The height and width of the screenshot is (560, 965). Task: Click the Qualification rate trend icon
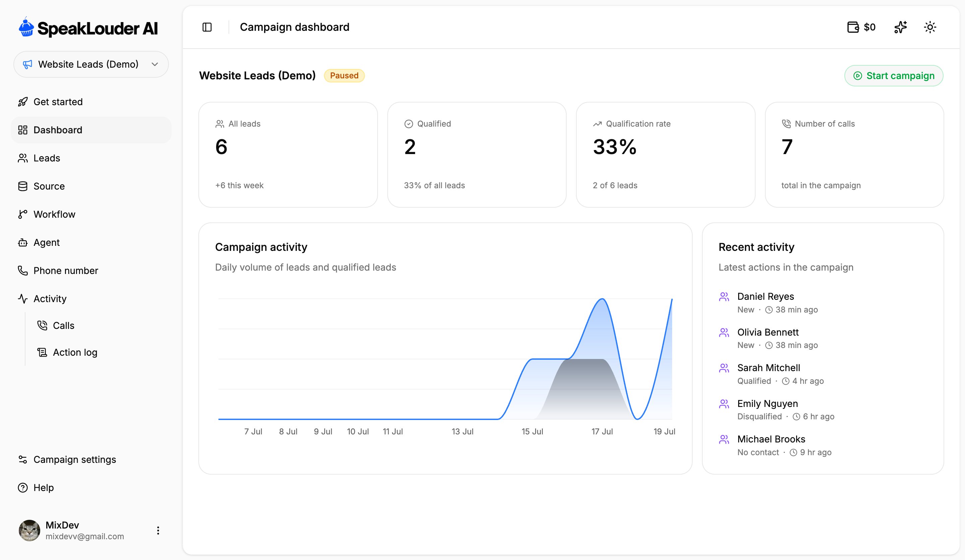pyautogui.click(x=597, y=124)
